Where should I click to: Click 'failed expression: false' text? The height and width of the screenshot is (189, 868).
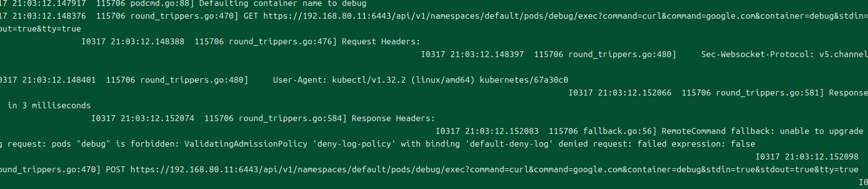click(696, 144)
